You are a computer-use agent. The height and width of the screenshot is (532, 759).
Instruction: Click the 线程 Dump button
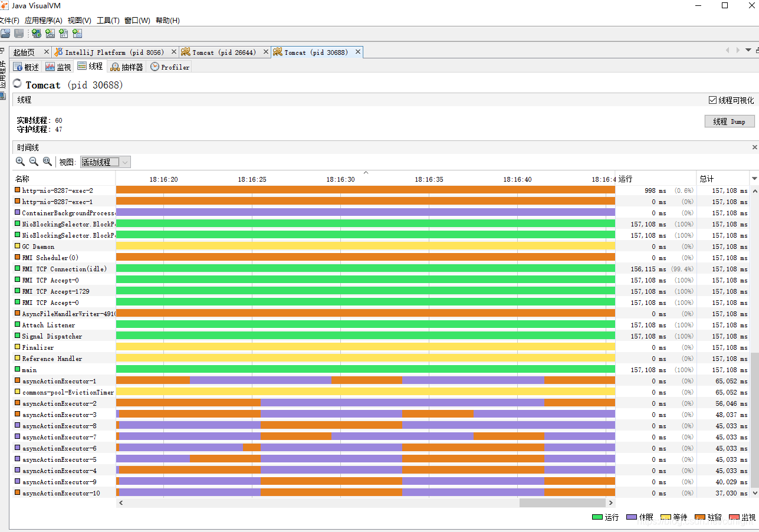pos(730,121)
